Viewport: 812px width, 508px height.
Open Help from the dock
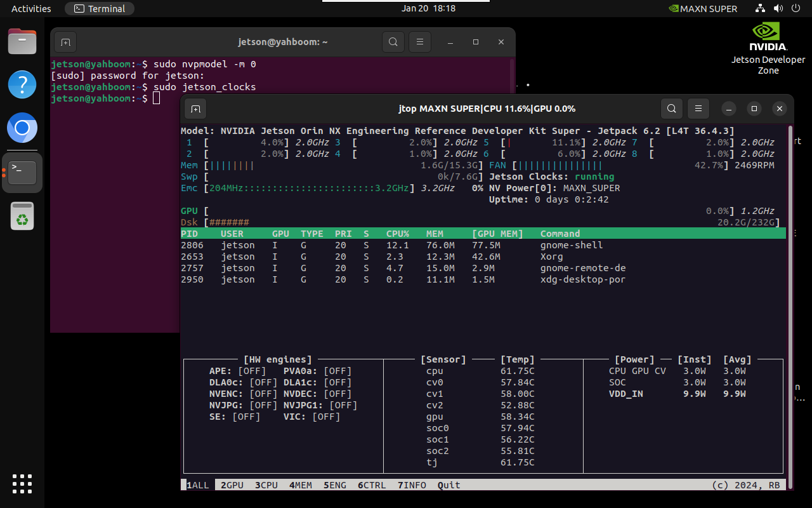22,84
